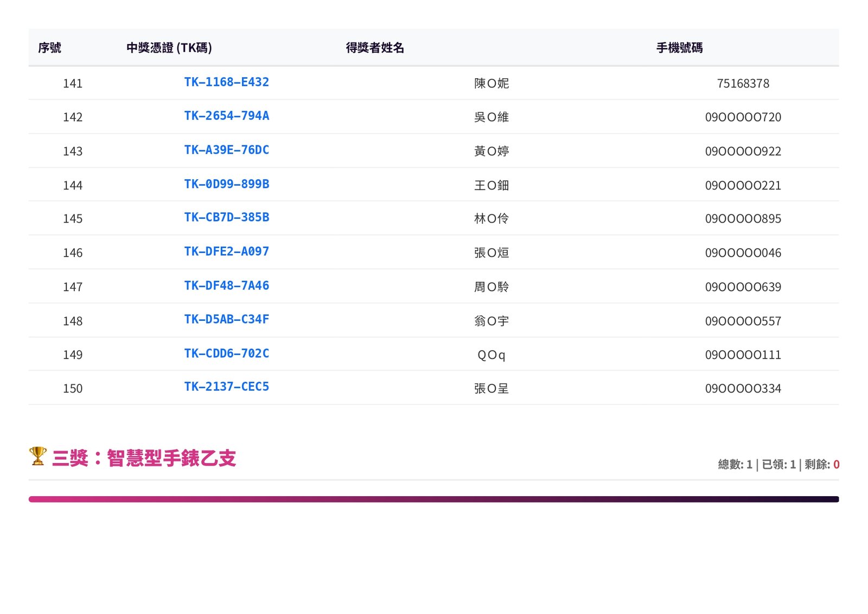The image size is (868, 614).
Task: Select the 得獎者姓名 column header
Action: coord(375,48)
